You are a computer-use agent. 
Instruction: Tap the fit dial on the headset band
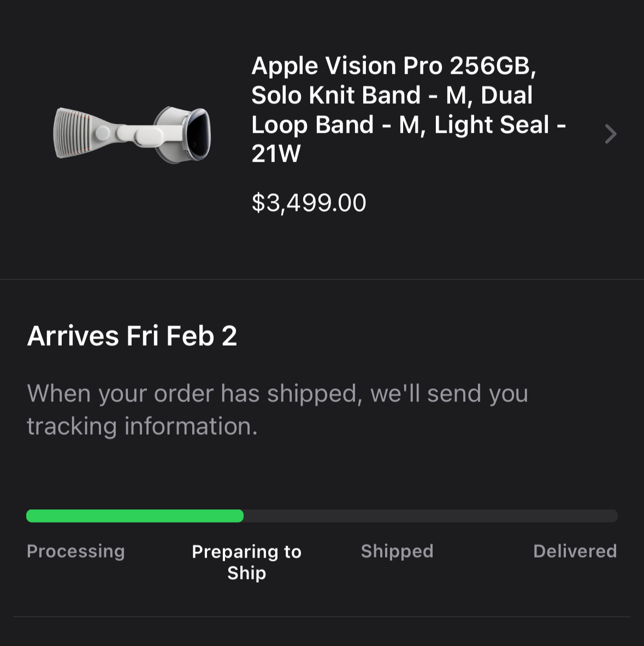click(x=102, y=133)
